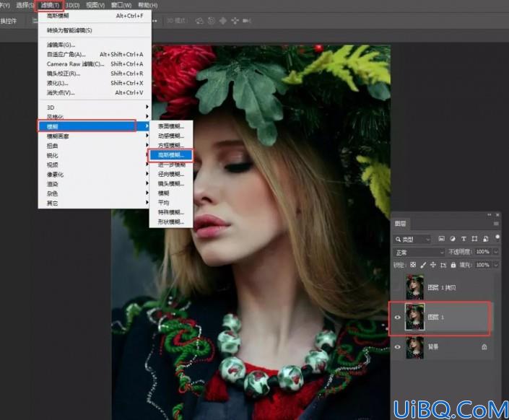Expand 其它 submenu

click(95, 204)
